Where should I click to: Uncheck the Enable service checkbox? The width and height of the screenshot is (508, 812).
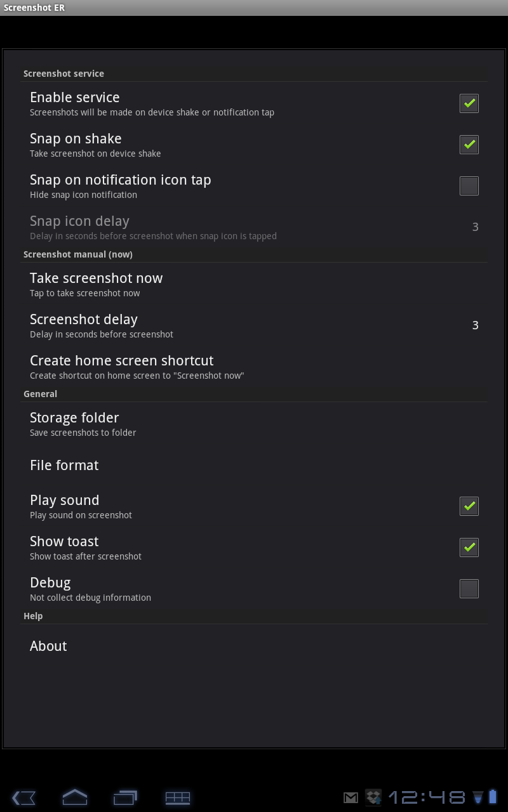click(469, 103)
